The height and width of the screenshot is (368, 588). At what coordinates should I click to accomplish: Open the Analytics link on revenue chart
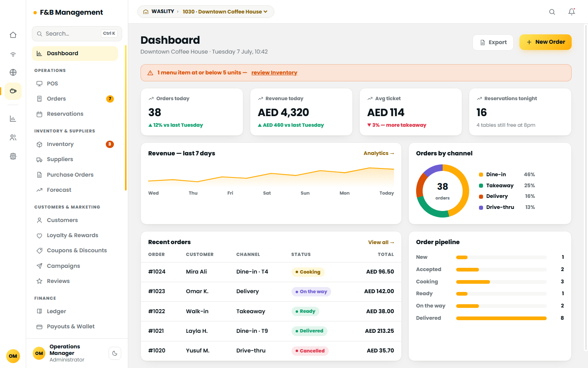[379, 153]
